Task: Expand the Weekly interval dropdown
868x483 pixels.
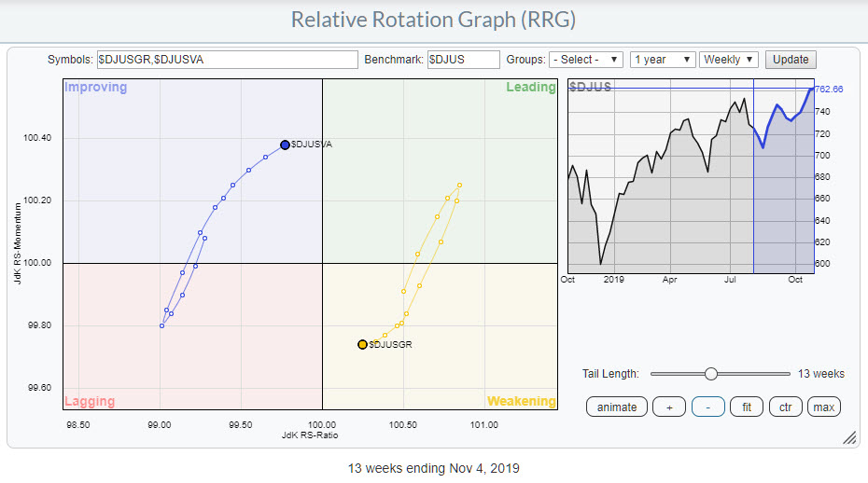Action: 729,60
